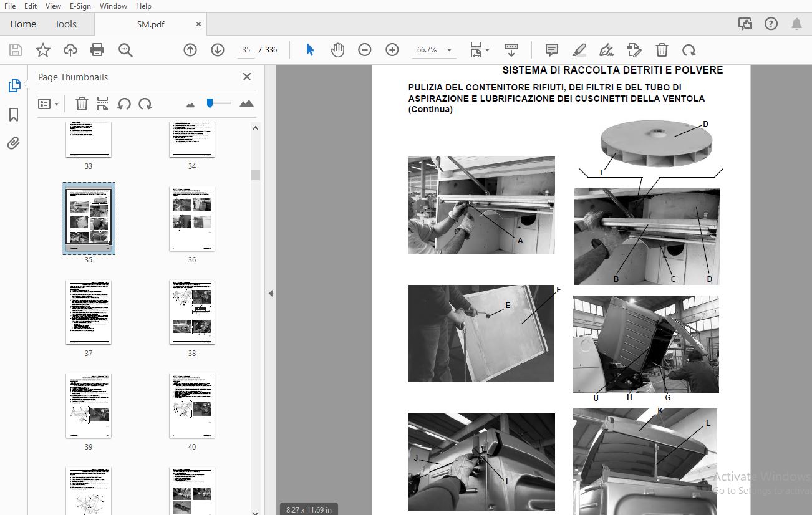The height and width of the screenshot is (515, 812).
Task: Open the Attachments paperclip sidebar icon
Action: (14, 143)
